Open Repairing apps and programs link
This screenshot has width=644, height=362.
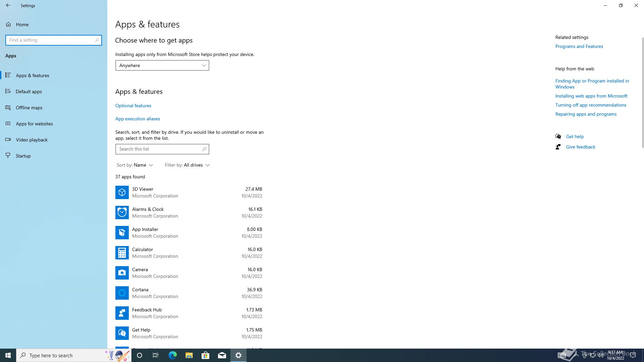pos(586,114)
